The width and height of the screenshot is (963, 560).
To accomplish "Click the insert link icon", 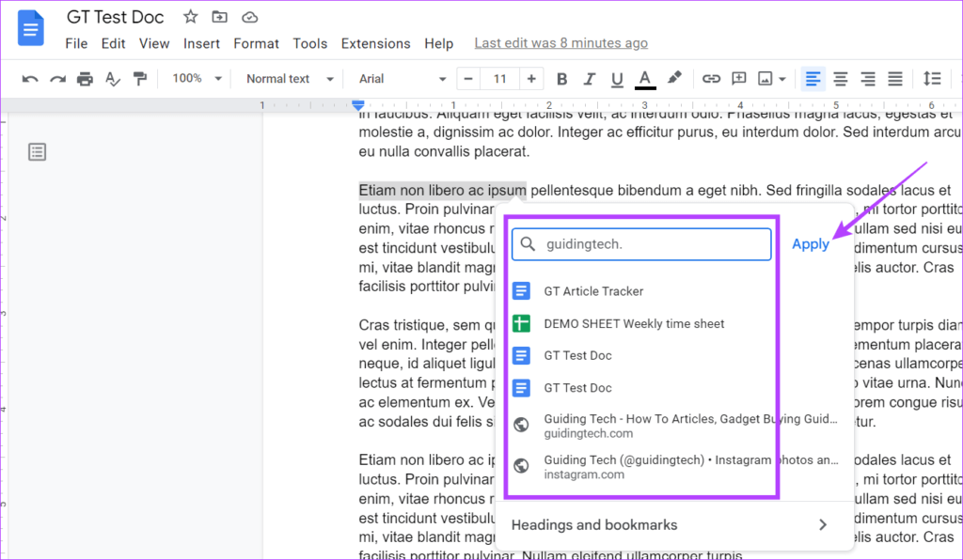I will (x=712, y=79).
